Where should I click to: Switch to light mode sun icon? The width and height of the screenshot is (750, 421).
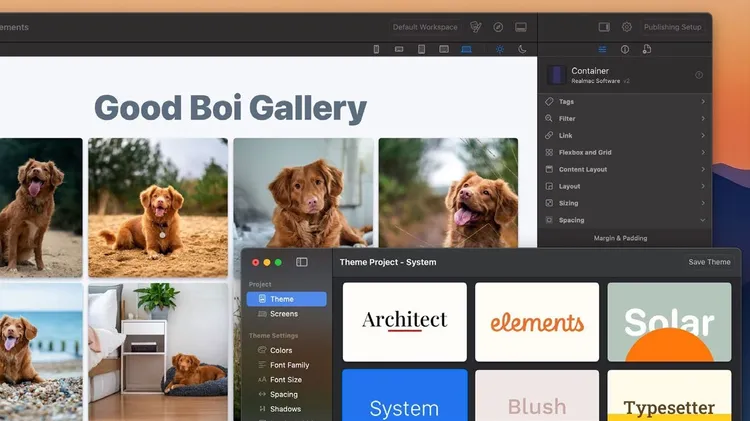click(500, 49)
